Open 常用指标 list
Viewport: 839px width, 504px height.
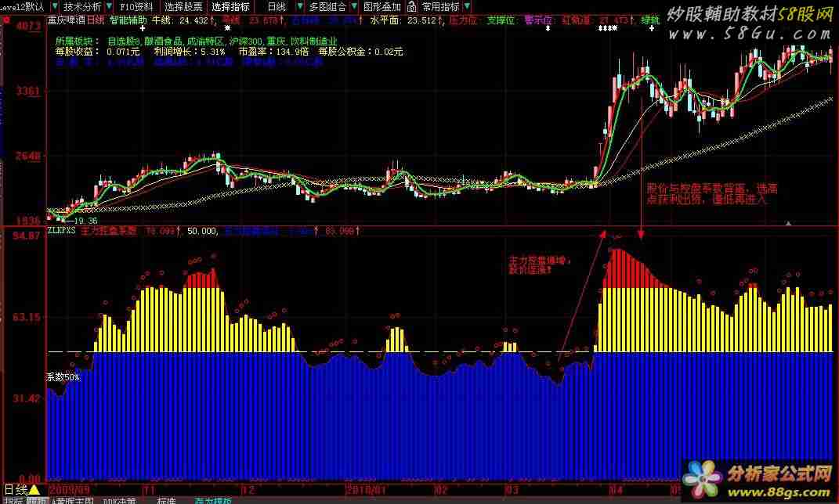tap(440, 6)
